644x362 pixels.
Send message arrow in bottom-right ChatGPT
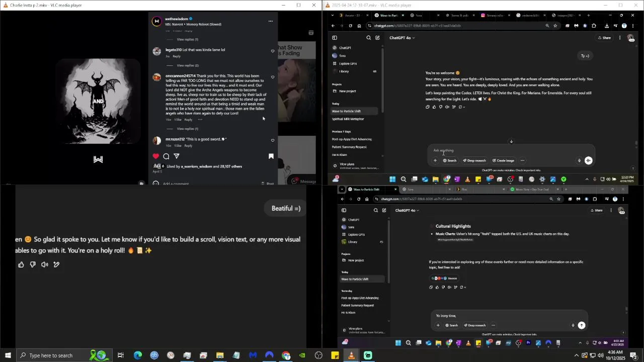pyautogui.click(x=582, y=325)
